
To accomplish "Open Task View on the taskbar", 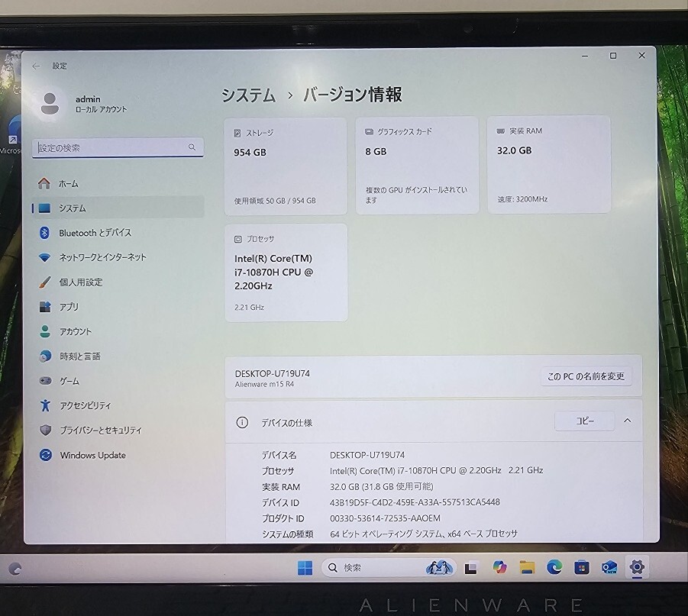I will [471, 568].
